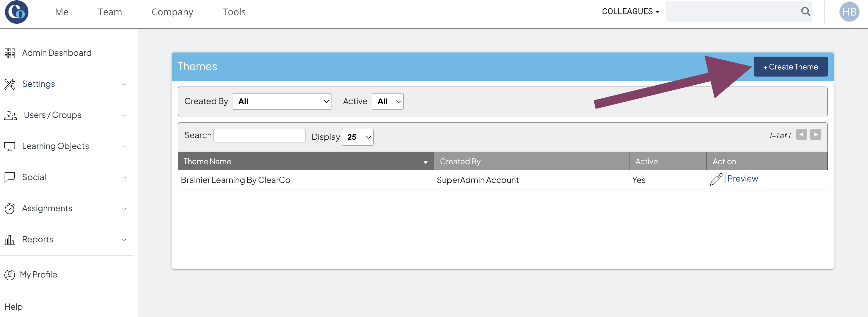Open the Assignments sidebar item
This screenshot has width=868, height=317.
[x=47, y=209]
